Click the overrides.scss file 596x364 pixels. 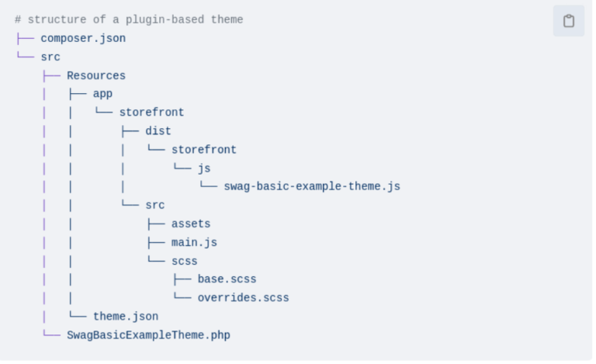(243, 297)
